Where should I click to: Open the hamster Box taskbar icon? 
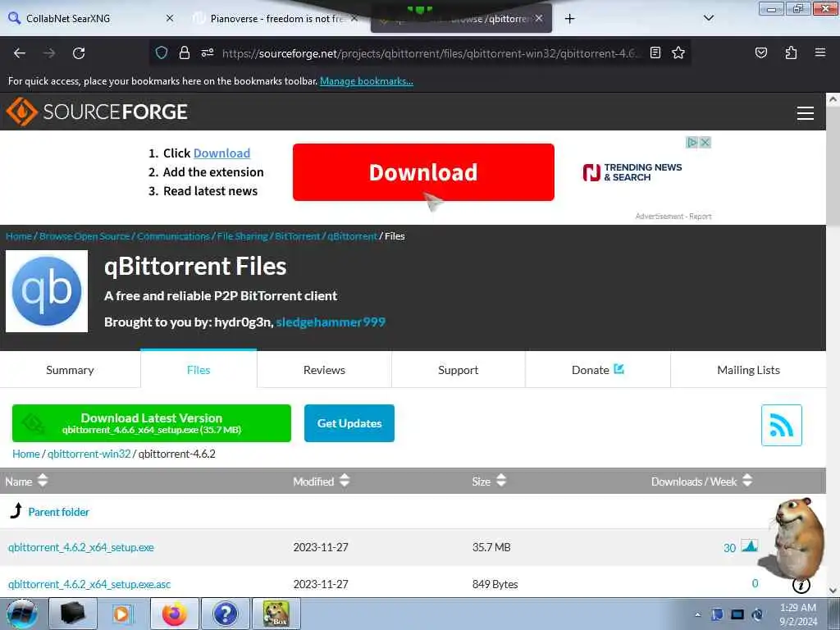pos(276,614)
